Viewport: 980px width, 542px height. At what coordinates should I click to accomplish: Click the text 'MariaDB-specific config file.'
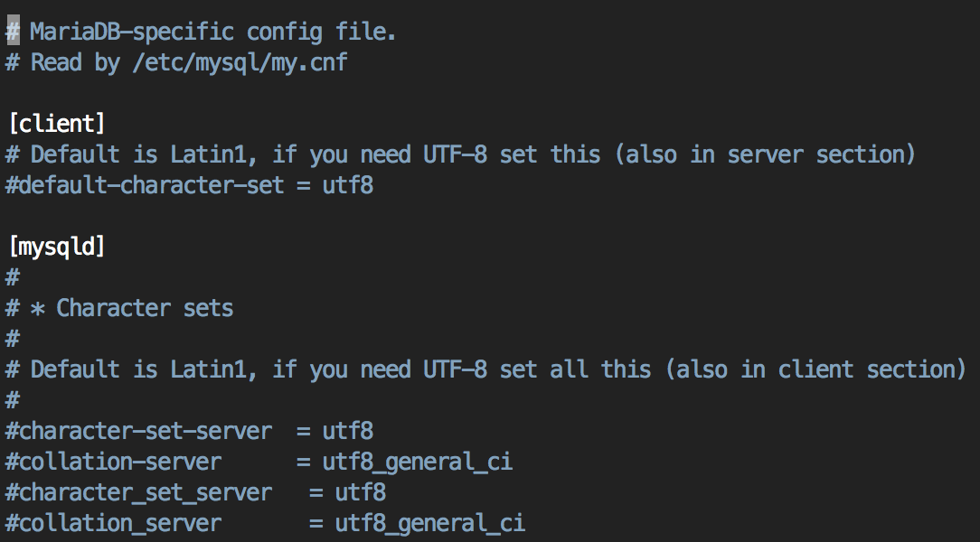[x=213, y=32]
